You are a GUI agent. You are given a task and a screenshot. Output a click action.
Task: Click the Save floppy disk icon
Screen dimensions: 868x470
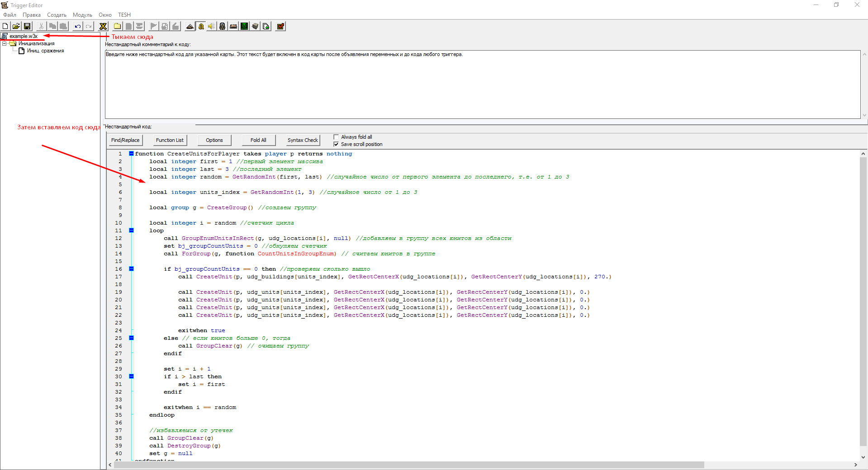tap(27, 26)
